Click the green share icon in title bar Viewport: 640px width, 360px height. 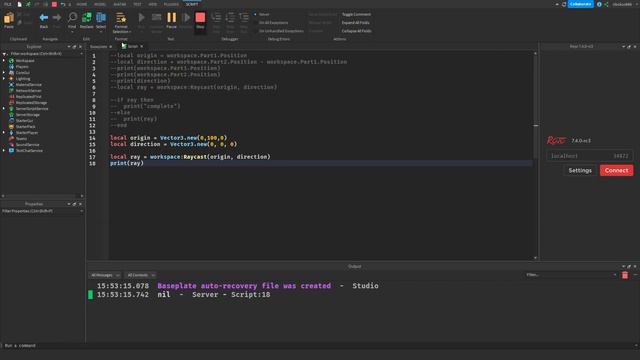click(x=606, y=4)
